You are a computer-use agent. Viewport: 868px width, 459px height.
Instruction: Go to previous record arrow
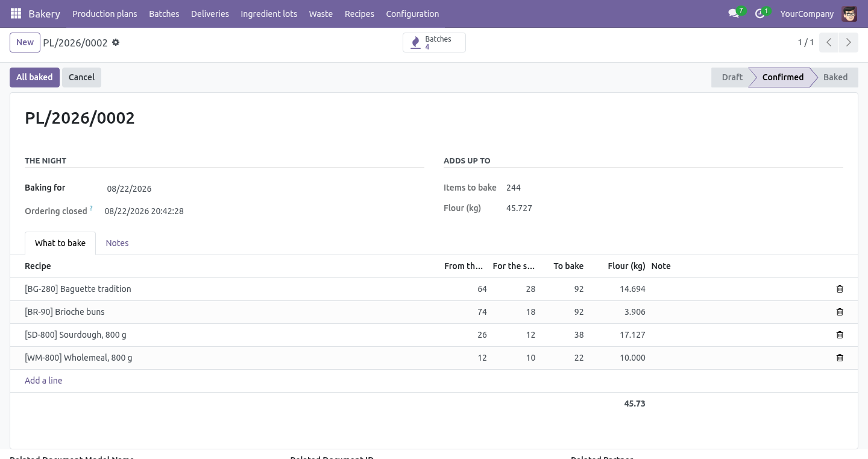tap(829, 42)
